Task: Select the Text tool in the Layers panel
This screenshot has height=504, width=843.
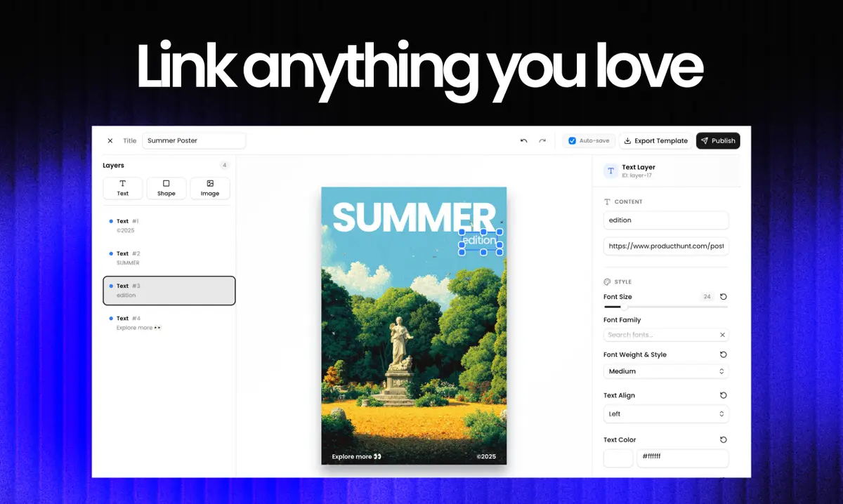Action: click(x=123, y=188)
